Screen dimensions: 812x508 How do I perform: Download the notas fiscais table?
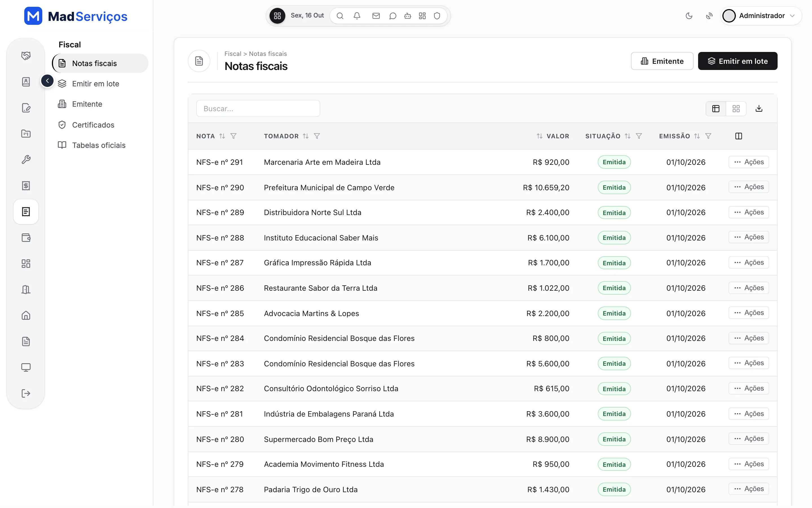pos(759,109)
